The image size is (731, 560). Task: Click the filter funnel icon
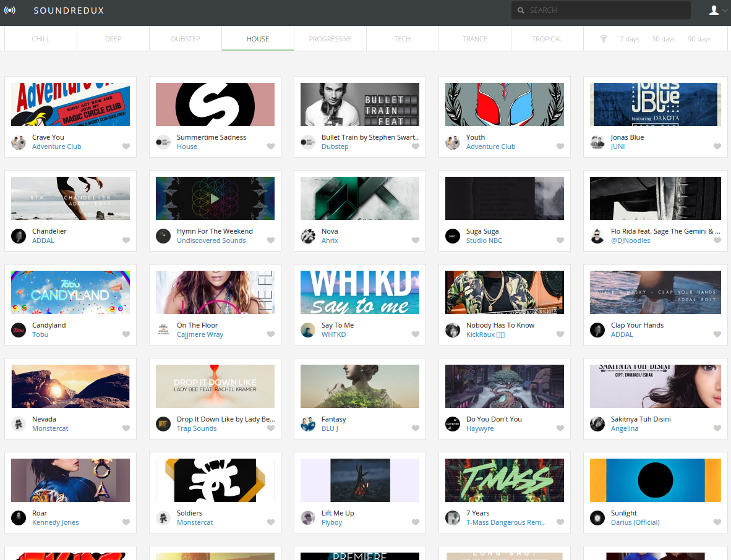(603, 39)
